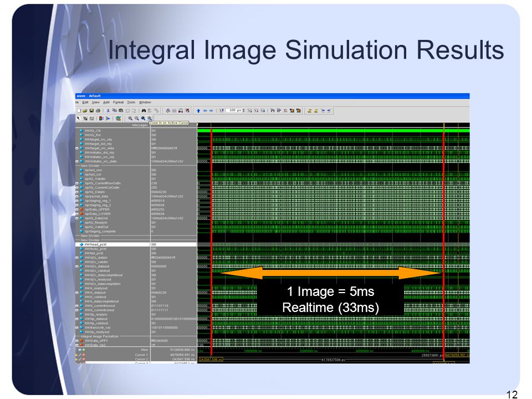Open the Format menu
Screen dimensions: 532x399
119,102
